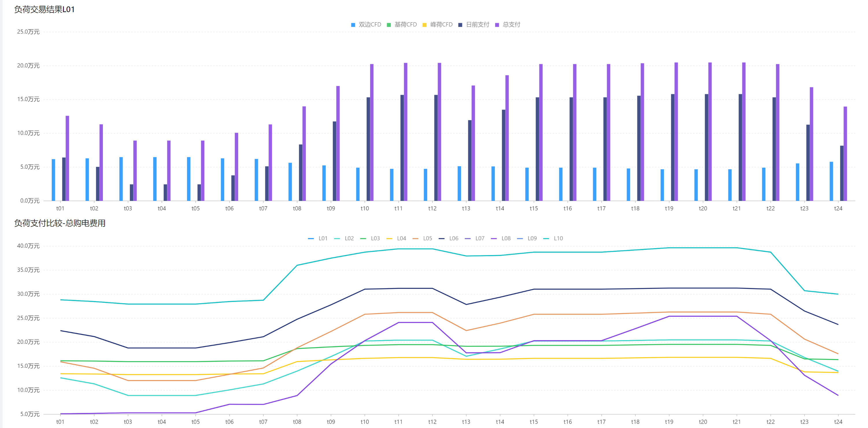Screen dimensions: 868x428
Task: Toggle L05 legend entry
Action: pos(422,238)
